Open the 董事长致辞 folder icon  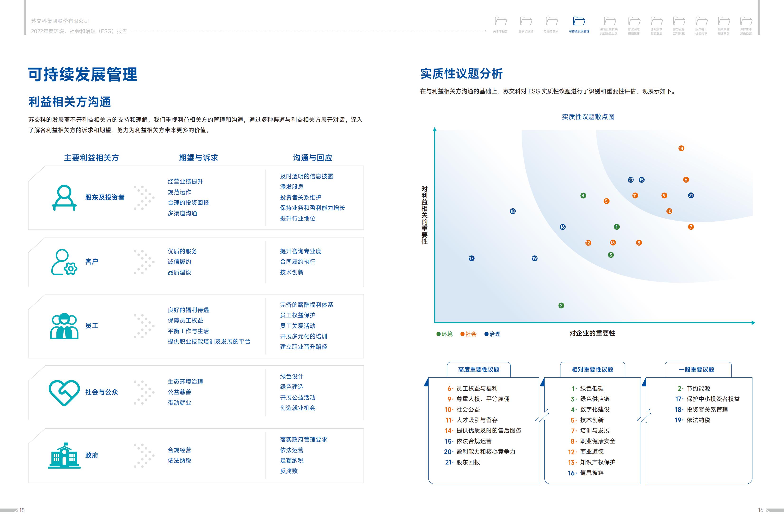(526, 21)
